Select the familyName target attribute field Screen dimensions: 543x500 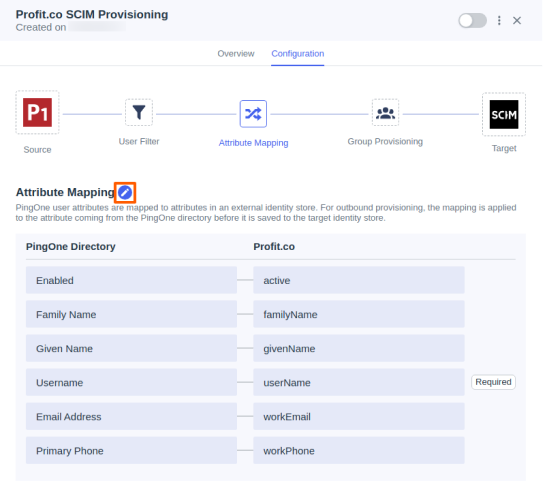(x=359, y=314)
